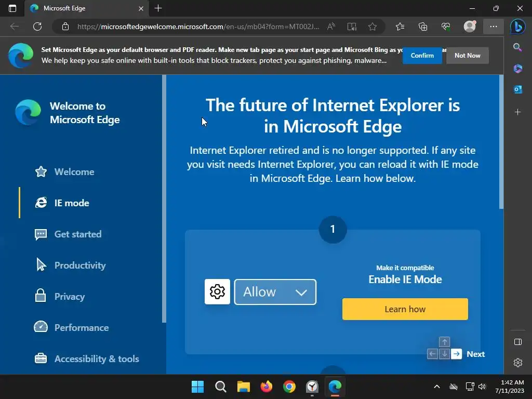The width and height of the screenshot is (532, 399).
Task: Click Next to advance the page
Action: coord(476,354)
